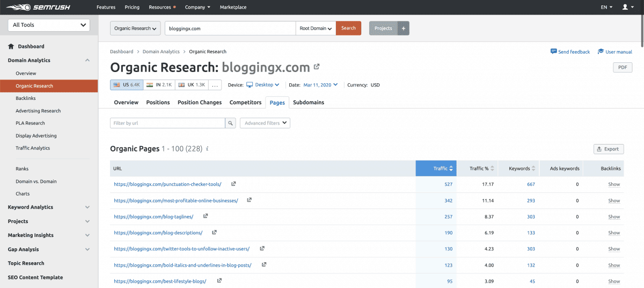Image resolution: width=644 pixels, height=288 pixels.
Task: Open the Company menu
Action: click(x=197, y=7)
